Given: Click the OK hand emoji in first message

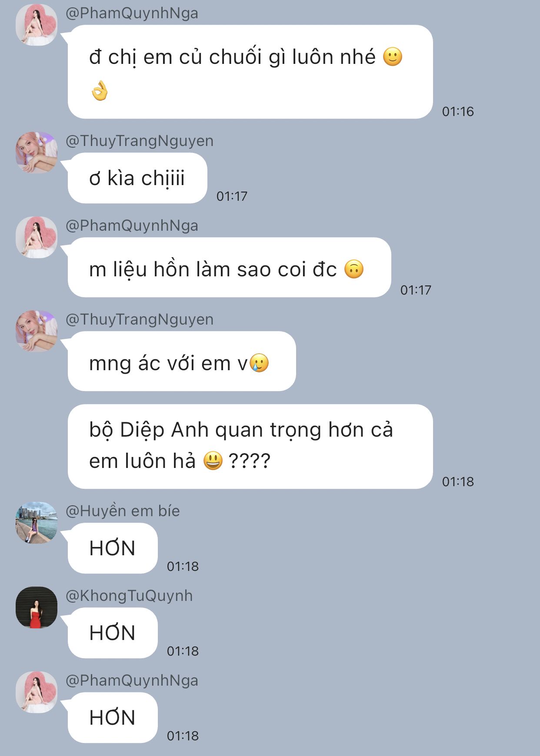Looking at the screenshot, I should 100,90.
